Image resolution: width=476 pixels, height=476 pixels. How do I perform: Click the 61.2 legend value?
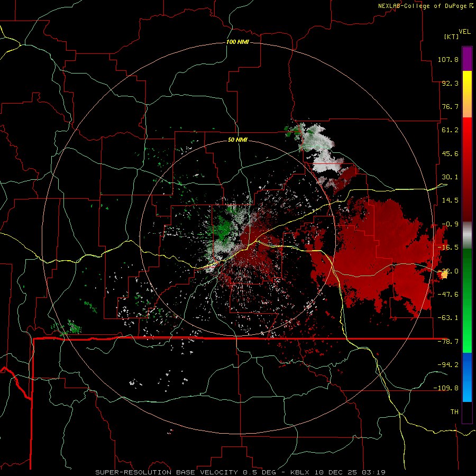point(450,130)
